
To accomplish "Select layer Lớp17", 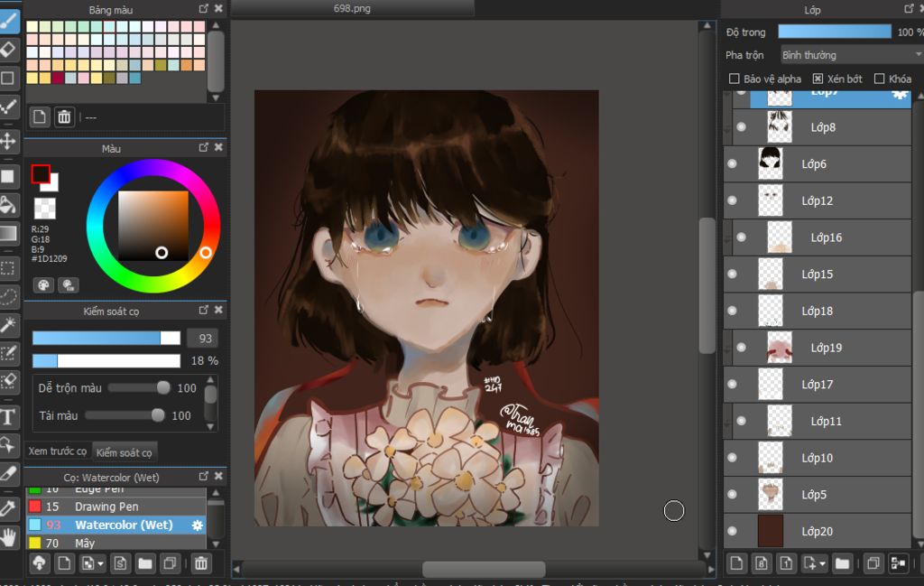I will (x=818, y=384).
